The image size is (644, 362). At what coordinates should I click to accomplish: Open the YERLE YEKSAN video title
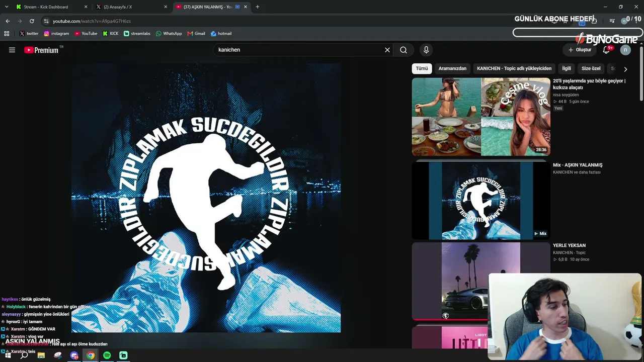pyautogui.click(x=569, y=245)
